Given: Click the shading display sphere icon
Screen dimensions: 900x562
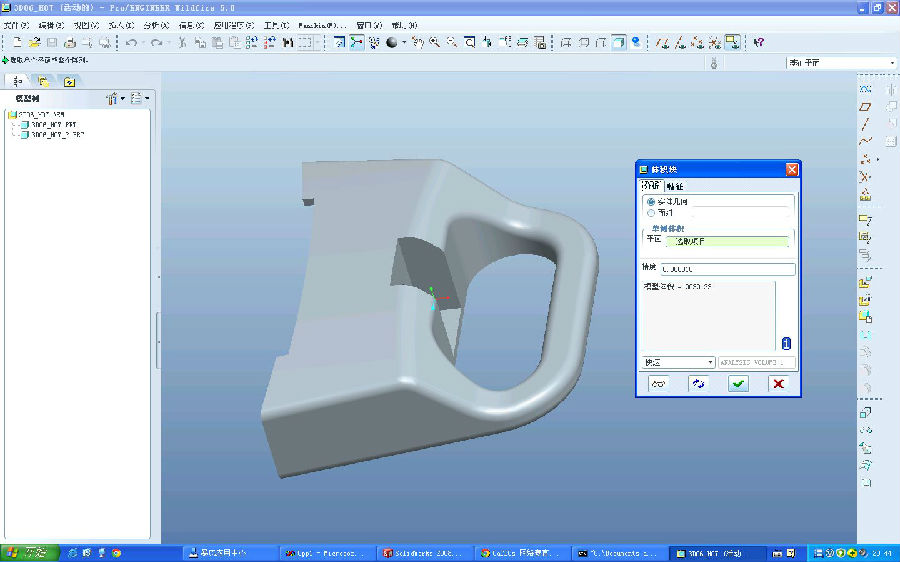Looking at the screenshot, I should click(x=392, y=43).
